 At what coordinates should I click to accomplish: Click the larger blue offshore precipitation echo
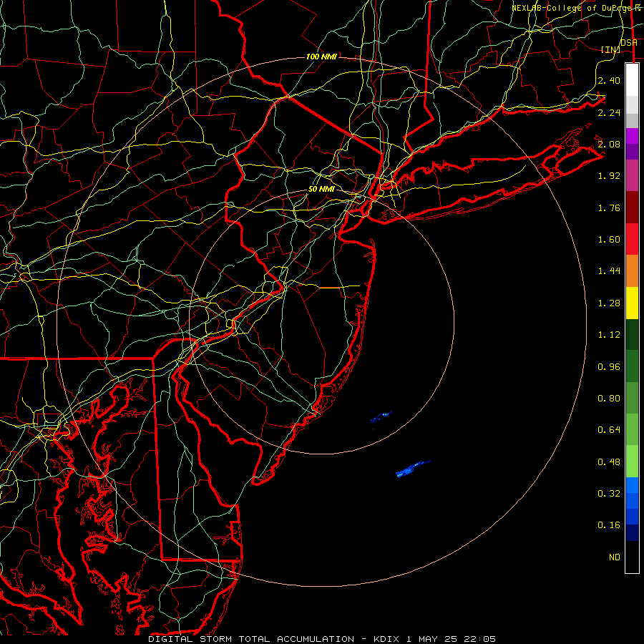(x=412, y=469)
